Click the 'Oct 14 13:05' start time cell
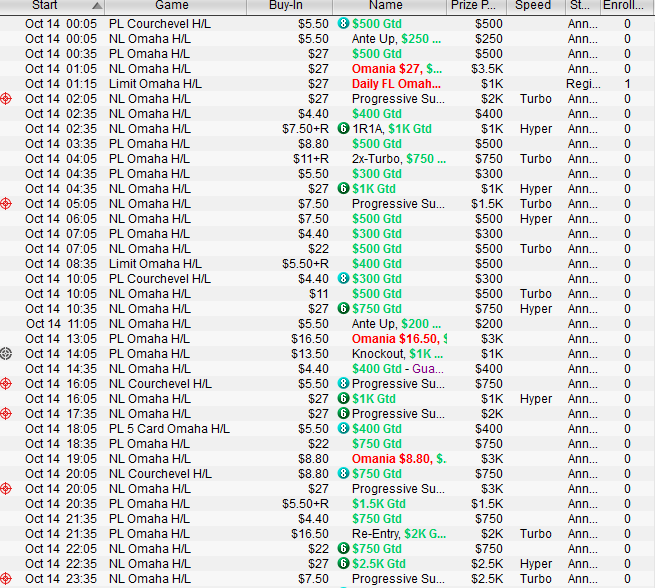This screenshot has height=588, width=655. [x=61, y=339]
